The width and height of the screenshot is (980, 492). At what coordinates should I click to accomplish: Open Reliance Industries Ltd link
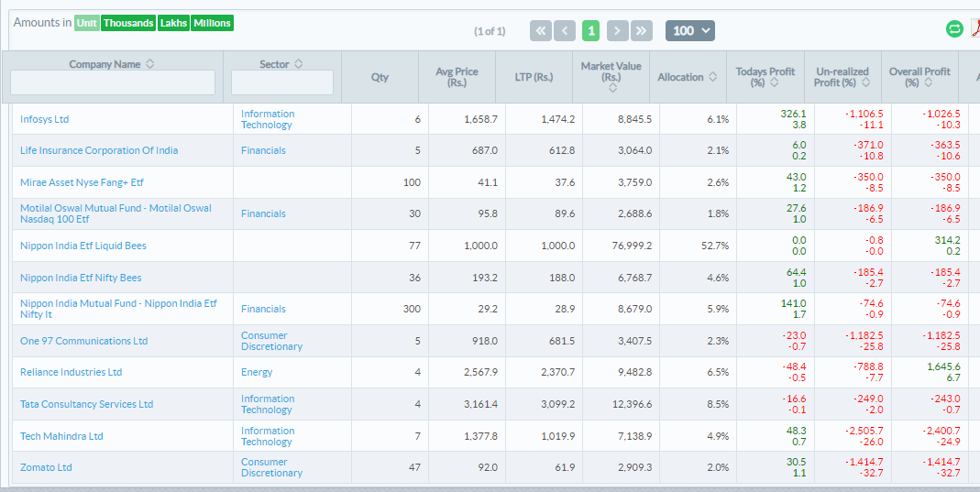click(x=71, y=372)
